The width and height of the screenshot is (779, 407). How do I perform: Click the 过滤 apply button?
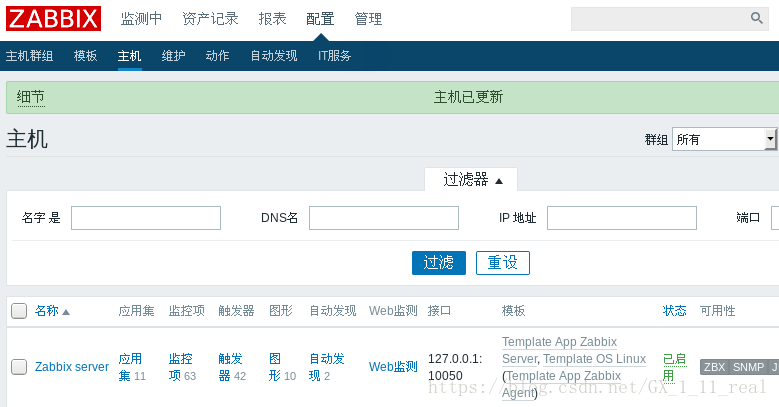439,263
